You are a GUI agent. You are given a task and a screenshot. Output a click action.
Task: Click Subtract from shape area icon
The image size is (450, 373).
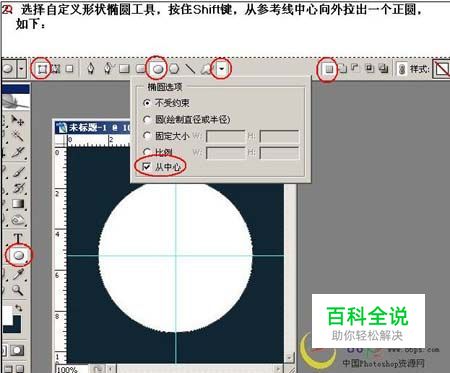click(356, 68)
